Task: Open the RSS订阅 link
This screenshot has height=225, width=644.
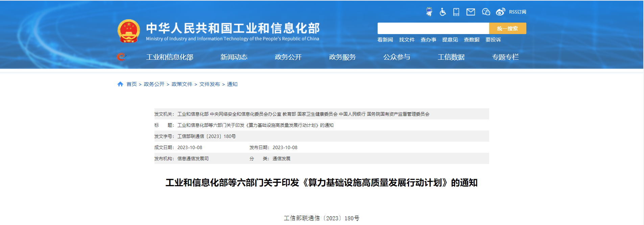Action: (x=517, y=12)
